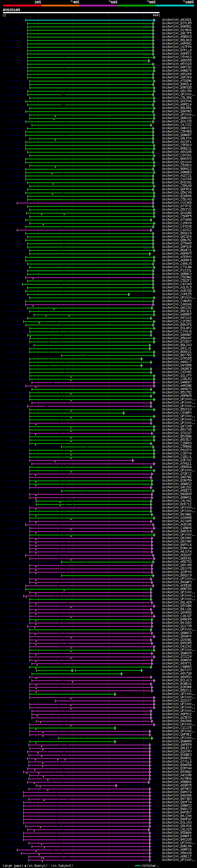This screenshot has width=197, height=868.
Task: Select UniRef100_B4FC92 hit label
Action: 176,67
